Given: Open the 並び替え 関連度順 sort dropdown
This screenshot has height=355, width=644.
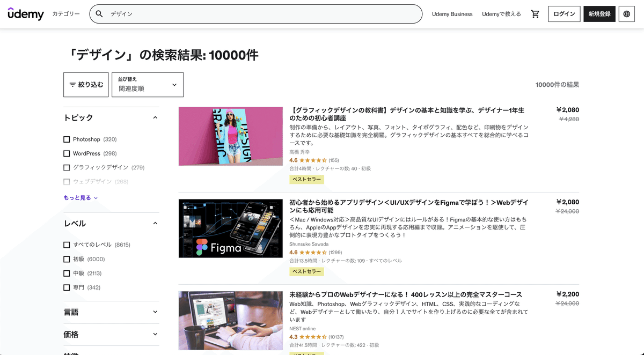Looking at the screenshot, I should click(148, 85).
